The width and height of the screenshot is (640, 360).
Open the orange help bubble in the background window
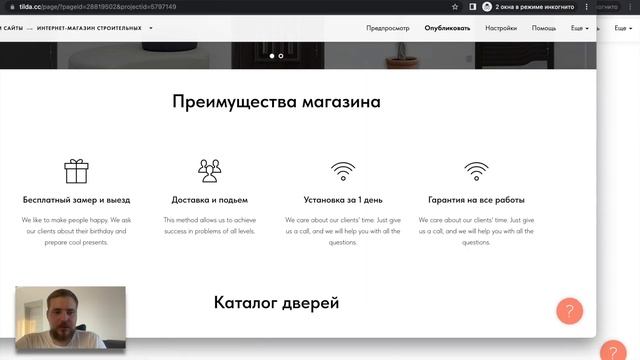(x=613, y=351)
